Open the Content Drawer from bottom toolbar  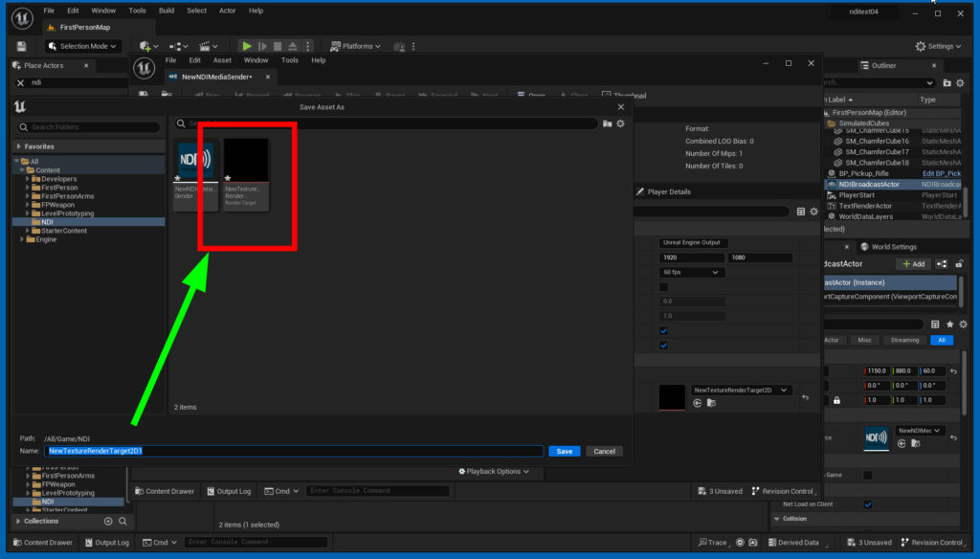(x=43, y=543)
